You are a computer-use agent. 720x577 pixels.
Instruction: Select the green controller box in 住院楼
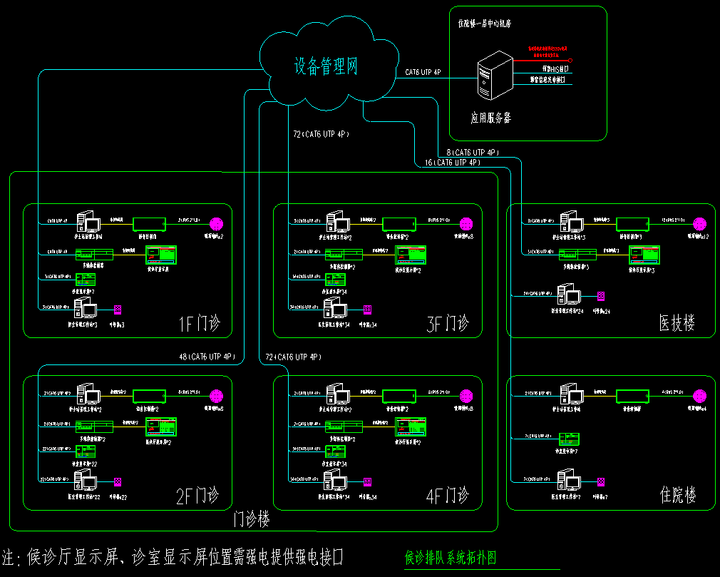pyautogui.click(x=632, y=396)
